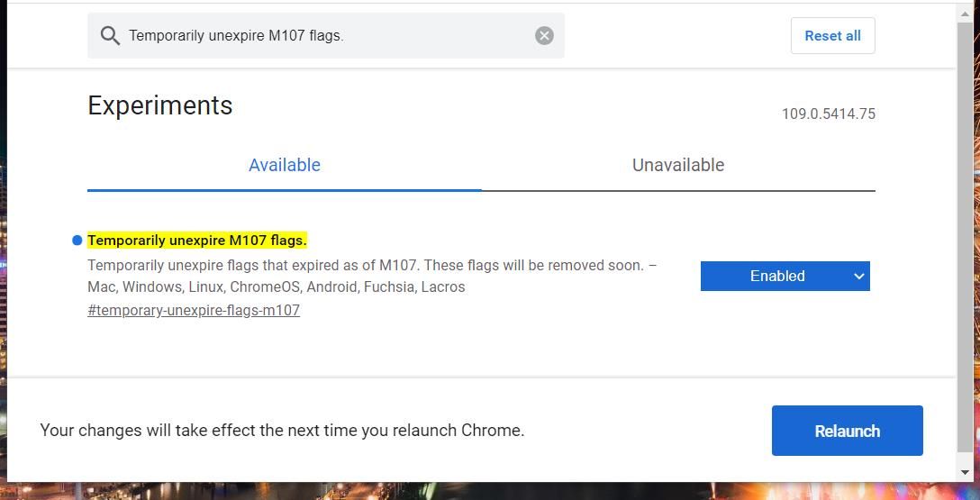Switch to the Available tab
The height and width of the screenshot is (500, 980).
click(x=285, y=165)
